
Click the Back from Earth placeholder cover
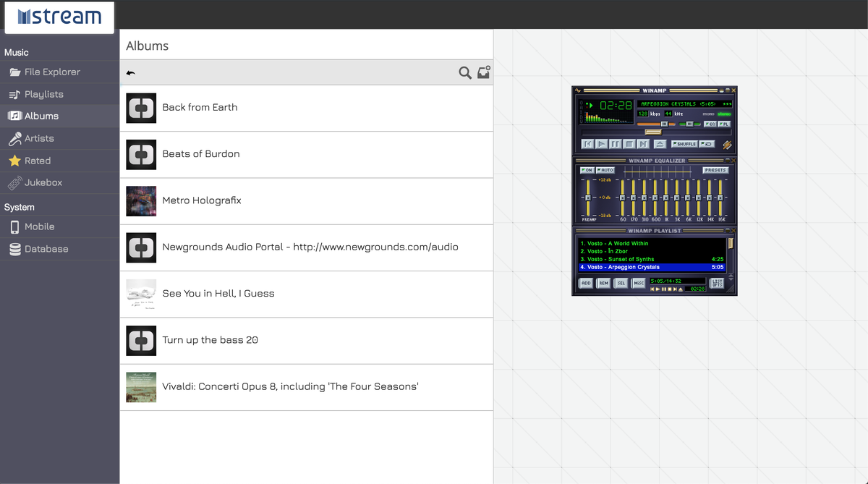(141, 108)
